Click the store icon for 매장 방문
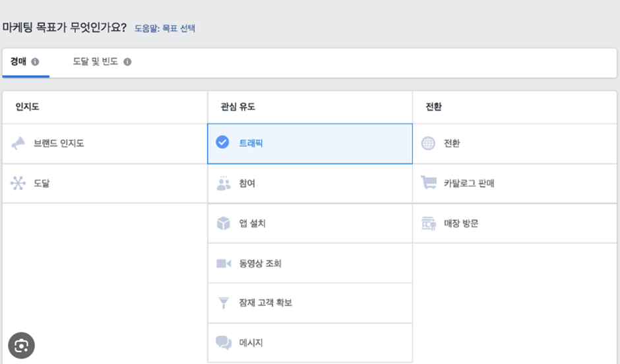Screen dimensions: 620x364 click(x=429, y=224)
